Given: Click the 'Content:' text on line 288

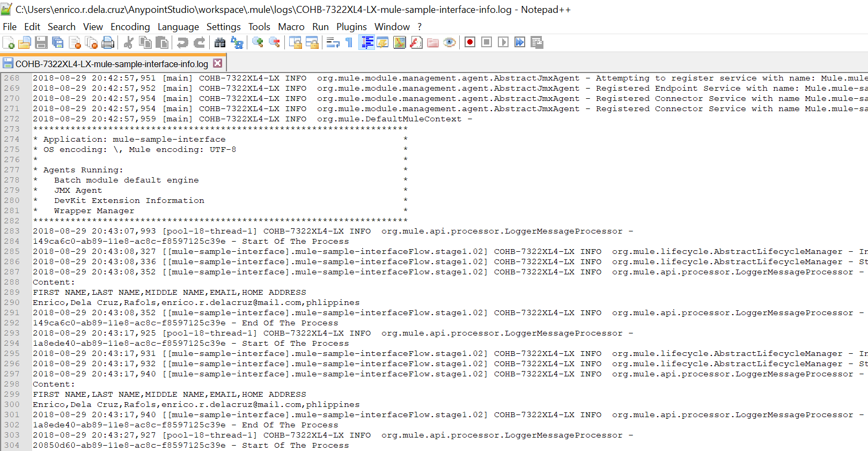Looking at the screenshot, I should point(54,282).
